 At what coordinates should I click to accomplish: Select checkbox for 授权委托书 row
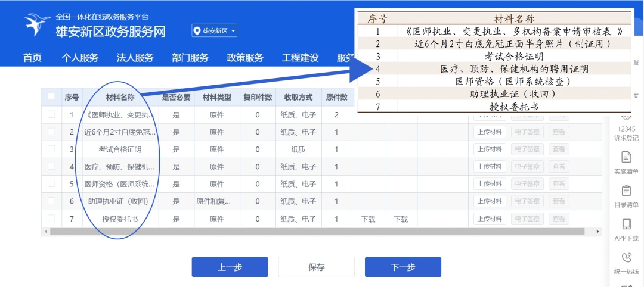point(51,219)
